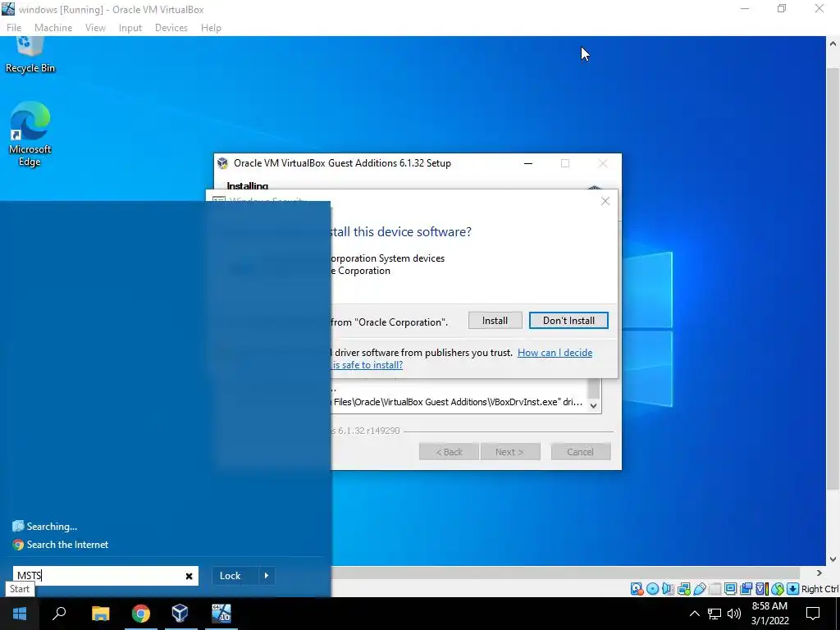Minimize the Guest Additions Setup window
This screenshot has width=840, height=630.
click(x=528, y=163)
